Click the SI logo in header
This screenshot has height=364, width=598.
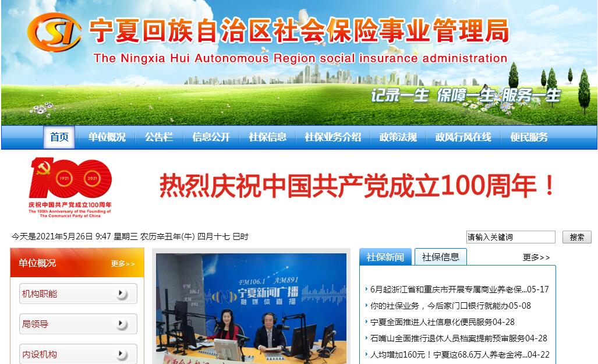pyautogui.click(x=54, y=33)
